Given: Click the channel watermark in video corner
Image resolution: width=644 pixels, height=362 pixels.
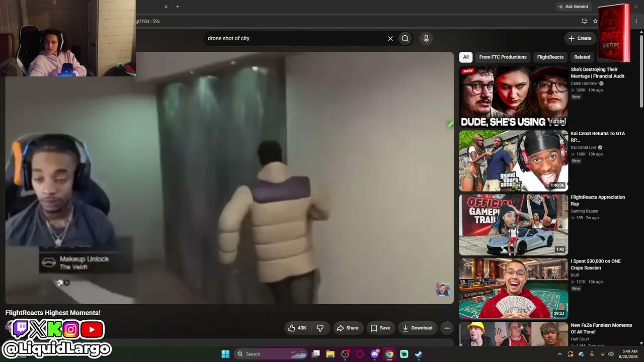Looking at the screenshot, I should click(x=443, y=290).
